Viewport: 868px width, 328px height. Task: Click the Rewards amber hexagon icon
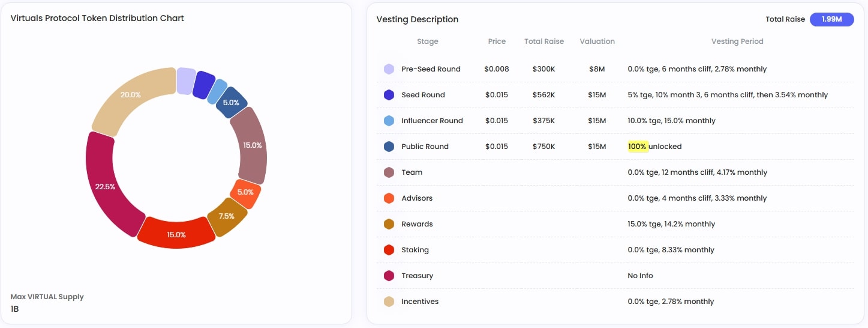389,224
